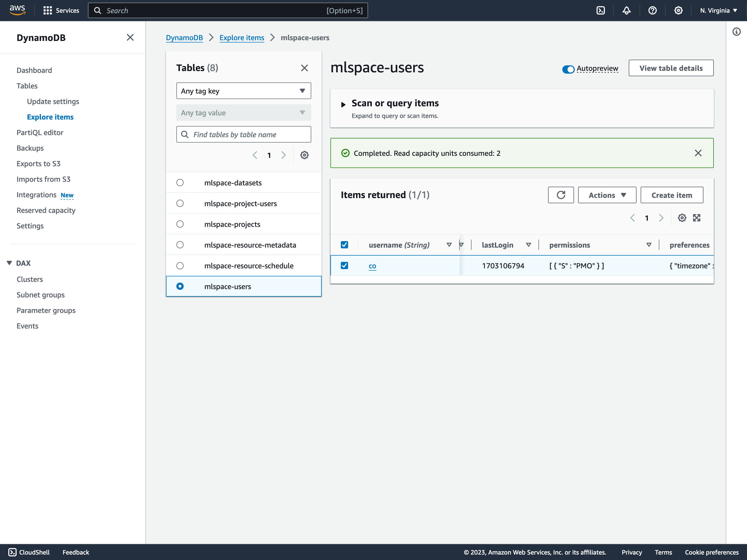This screenshot has width=747, height=560.
Task: Click the Find tables by name field
Action: 244,134
